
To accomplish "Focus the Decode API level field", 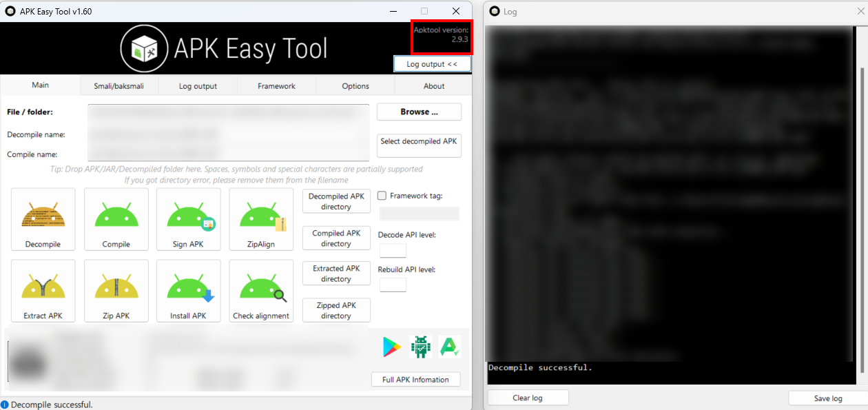I will [x=393, y=250].
